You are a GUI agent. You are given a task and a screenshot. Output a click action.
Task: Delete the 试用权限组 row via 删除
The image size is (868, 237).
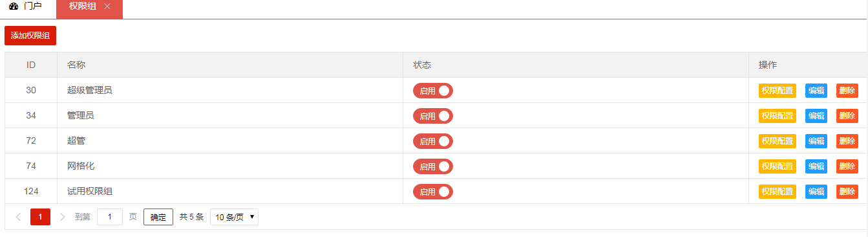[x=847, y=192]
